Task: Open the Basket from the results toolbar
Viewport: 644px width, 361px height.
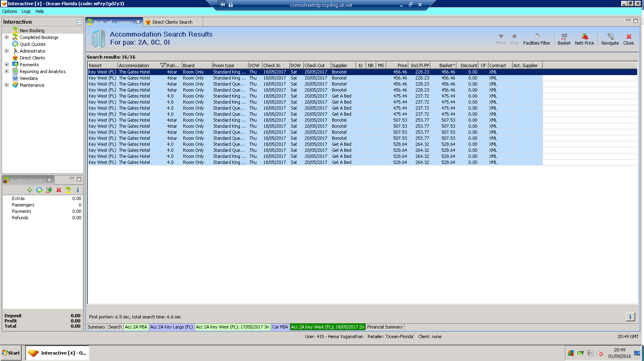Action: 564,39
